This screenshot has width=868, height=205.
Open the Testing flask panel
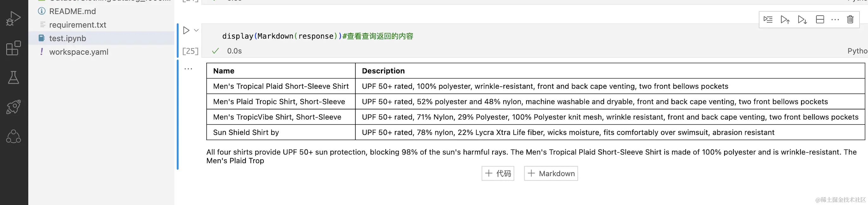click(x=14, y=77)
